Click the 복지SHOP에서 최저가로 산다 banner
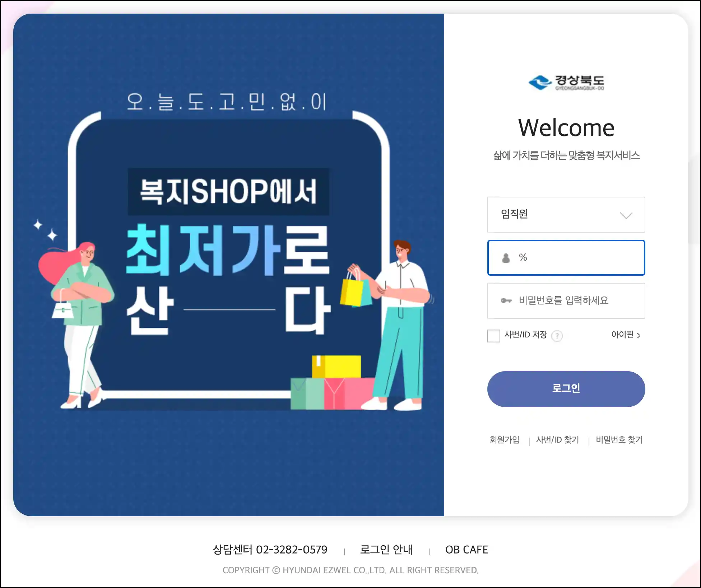This screenshot has height=588, width=701. coord(228,265)
